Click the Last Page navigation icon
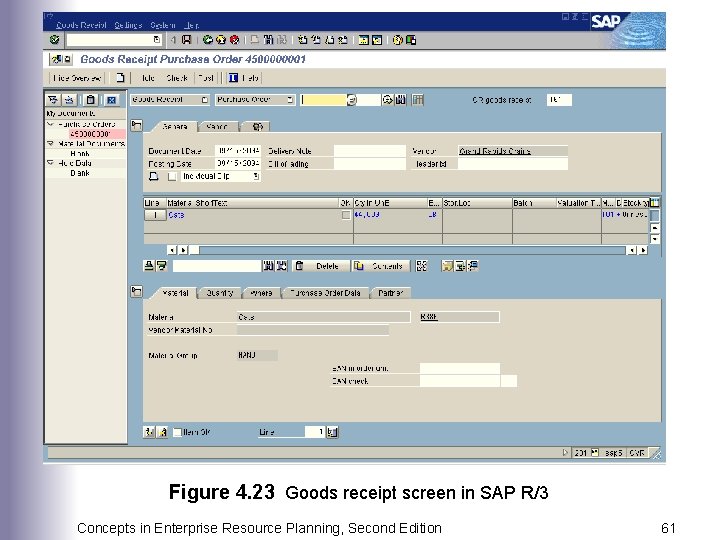 click(343, 40)
